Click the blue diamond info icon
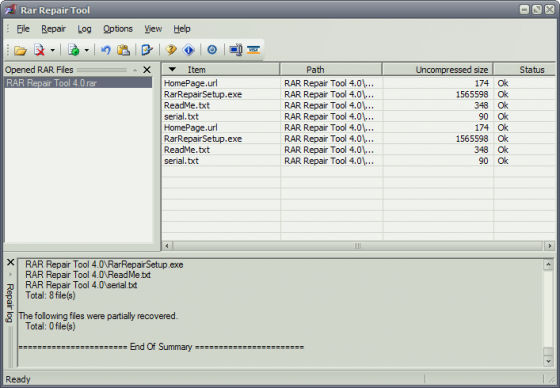 coord(189,50)
